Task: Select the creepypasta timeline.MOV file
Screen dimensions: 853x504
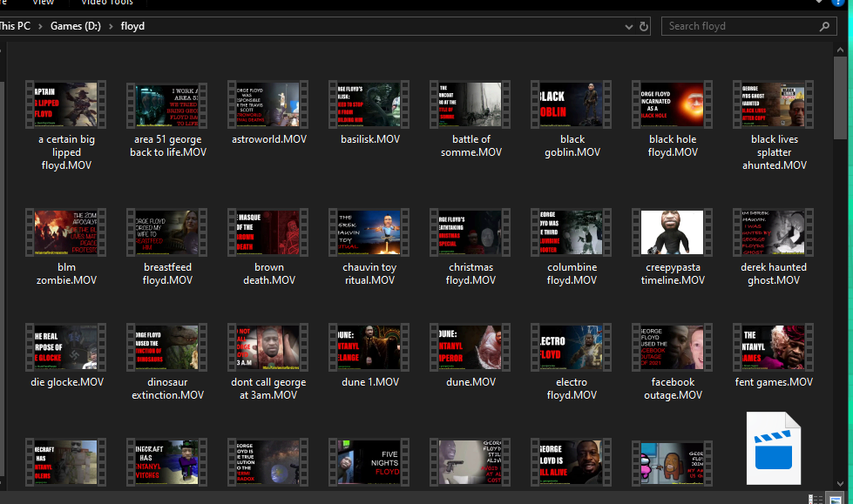Action: [x=673, y=232]
